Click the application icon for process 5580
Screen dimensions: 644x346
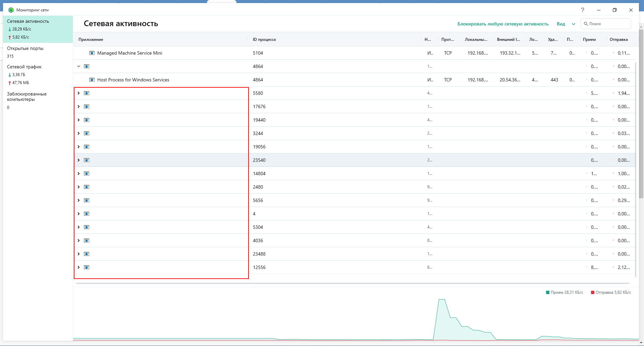click(87, 93)
